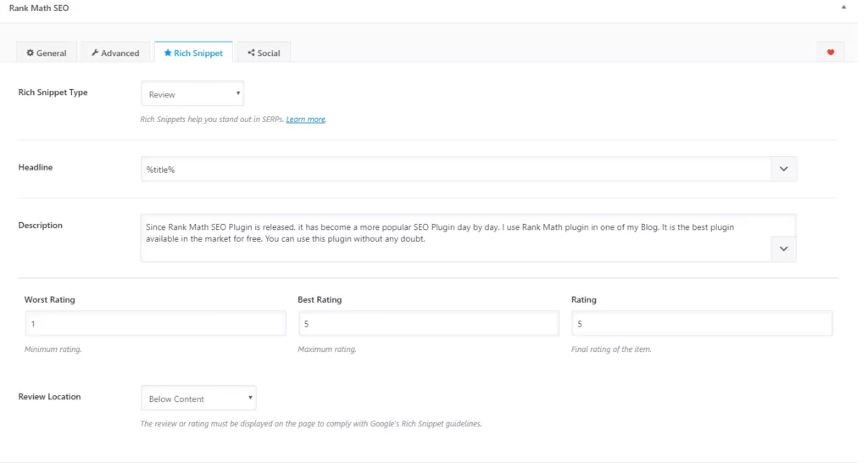This screenshot has width=868, height=463.
Task: Open the Review Location dropdown
Action: (x=198, y=399)
